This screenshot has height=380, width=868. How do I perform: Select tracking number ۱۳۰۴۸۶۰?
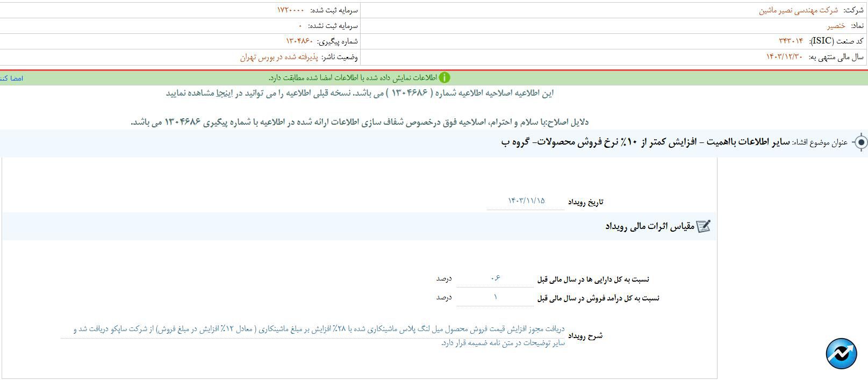click(x=299, y=41)
